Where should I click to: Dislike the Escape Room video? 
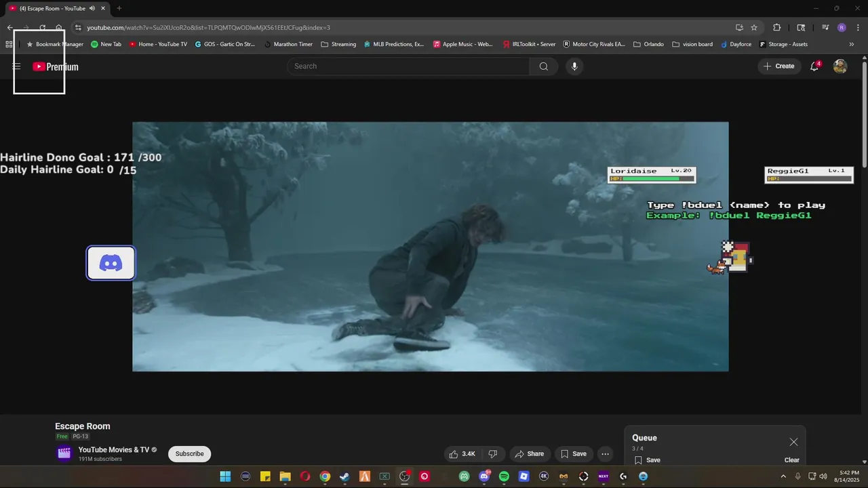tap(494, 454)
